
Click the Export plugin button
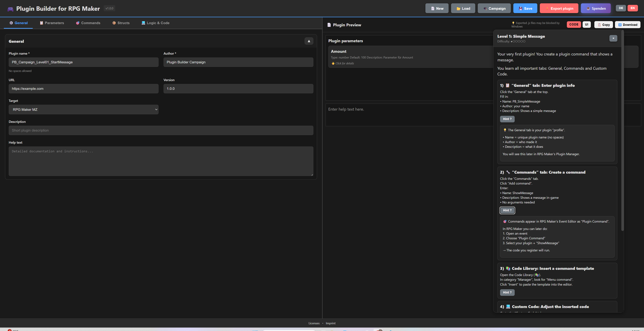(559, 9)
